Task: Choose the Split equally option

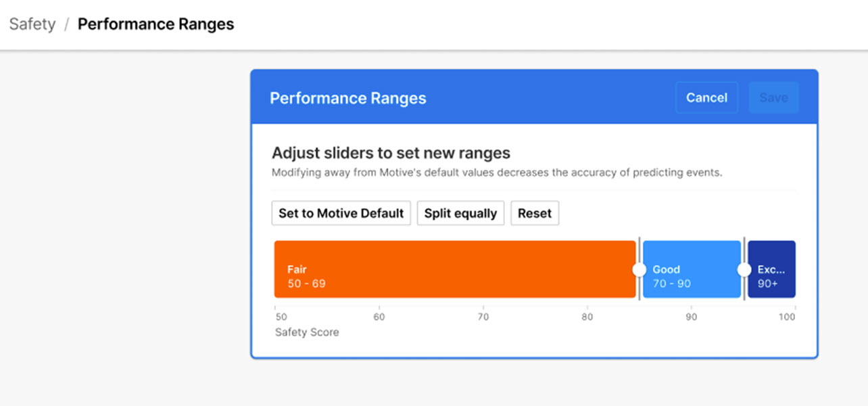Action: pos(460,213)
